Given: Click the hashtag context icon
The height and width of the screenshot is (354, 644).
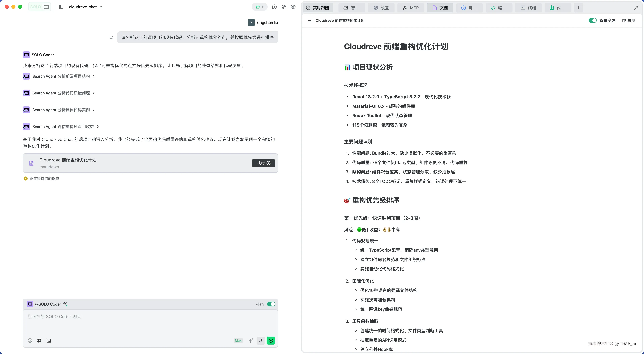Looking at the screenshot, I should point(39,340).
